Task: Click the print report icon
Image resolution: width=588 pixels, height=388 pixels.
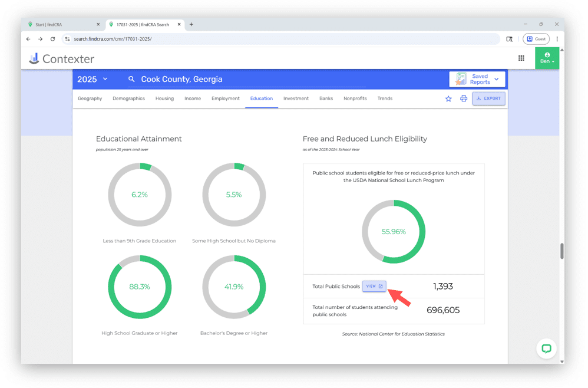Action: pyautogui.click(x=464, y=98)
